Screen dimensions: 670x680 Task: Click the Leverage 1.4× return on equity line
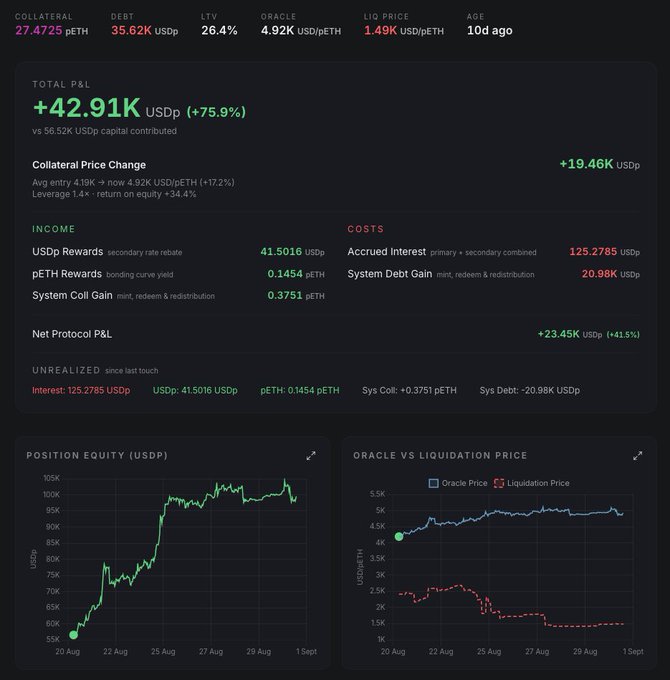(114, 194)
